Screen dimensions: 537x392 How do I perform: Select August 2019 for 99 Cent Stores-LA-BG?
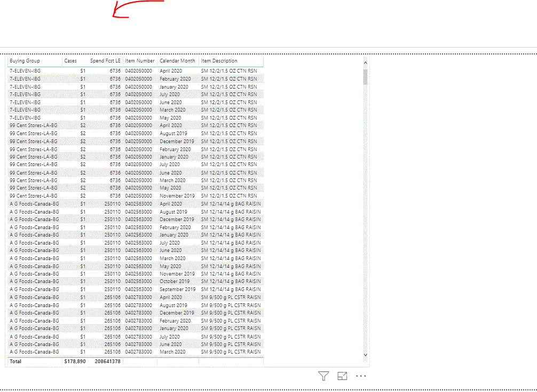[173, 134]
